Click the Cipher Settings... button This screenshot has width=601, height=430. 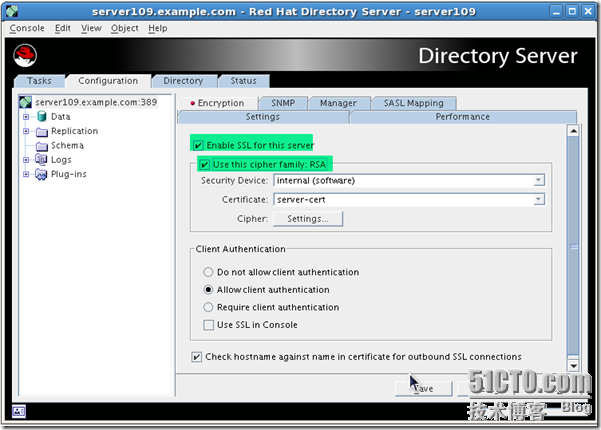point(308,219)
